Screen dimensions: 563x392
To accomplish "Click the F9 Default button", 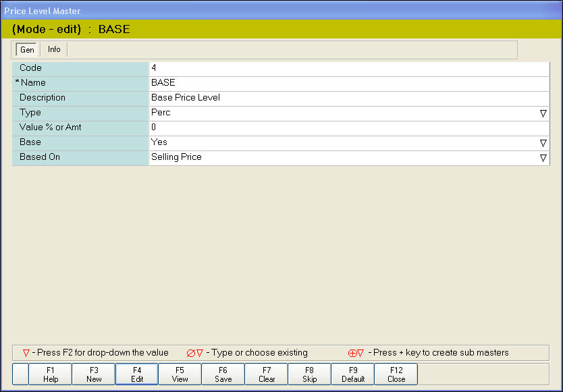I will (352, 374).
